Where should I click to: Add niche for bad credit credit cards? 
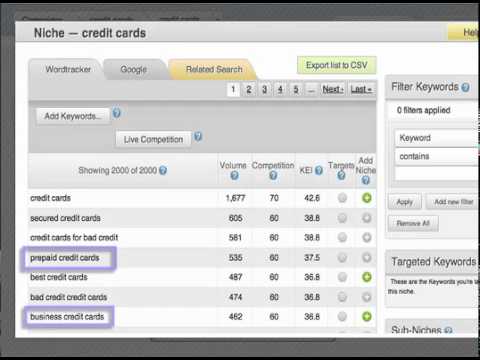tap(367, 297)
